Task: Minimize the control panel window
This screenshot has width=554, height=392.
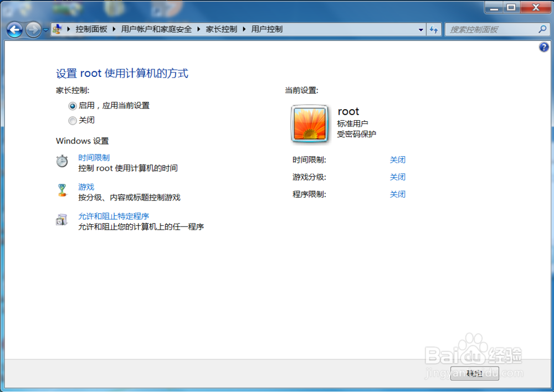Action: coord(494,7)
